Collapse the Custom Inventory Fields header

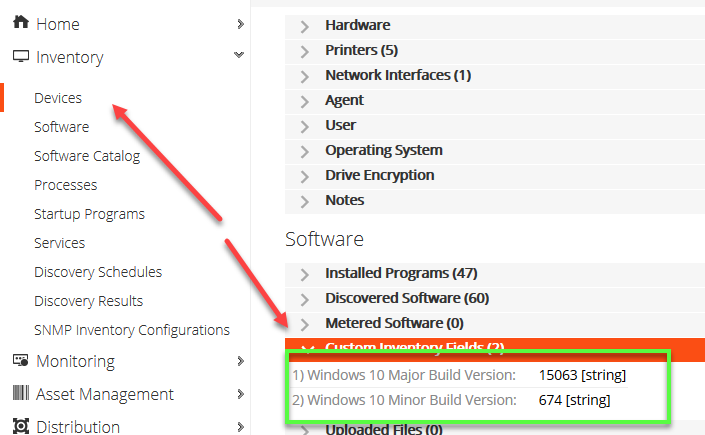point(414,348)
